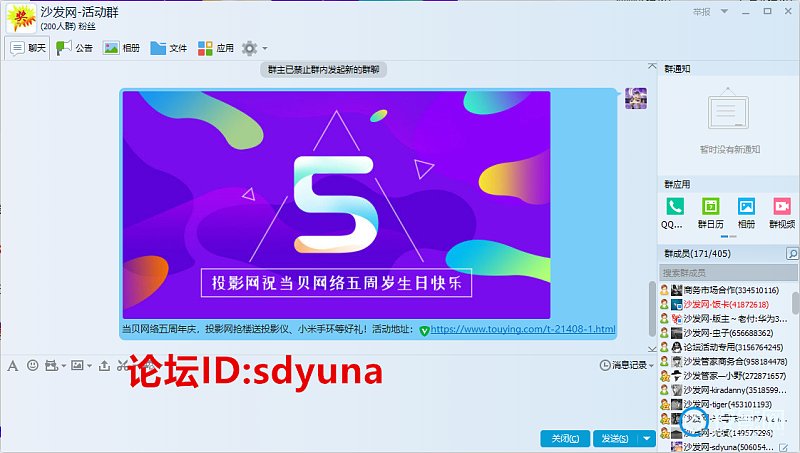Switch to the 聊天 chat tab

[28, 48]
